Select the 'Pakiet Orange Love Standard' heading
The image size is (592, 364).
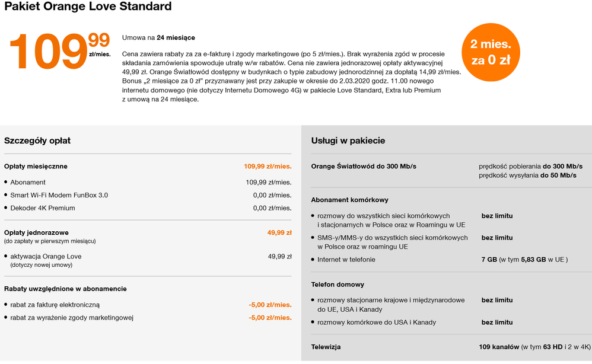pos(88,7)
